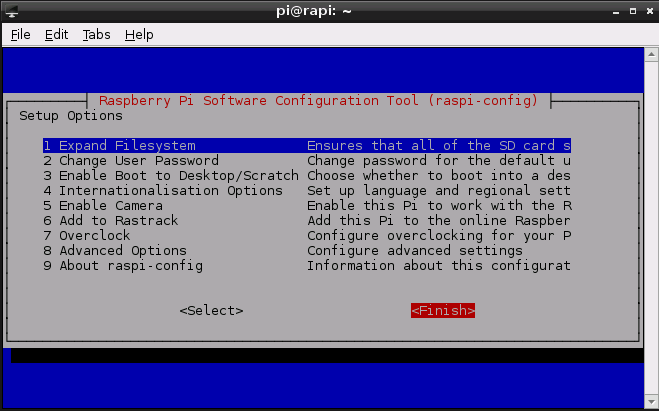Viewport: 659px width, 411px height.
Task: Select About raspi-config entry
Action: [x=123, y=266]
